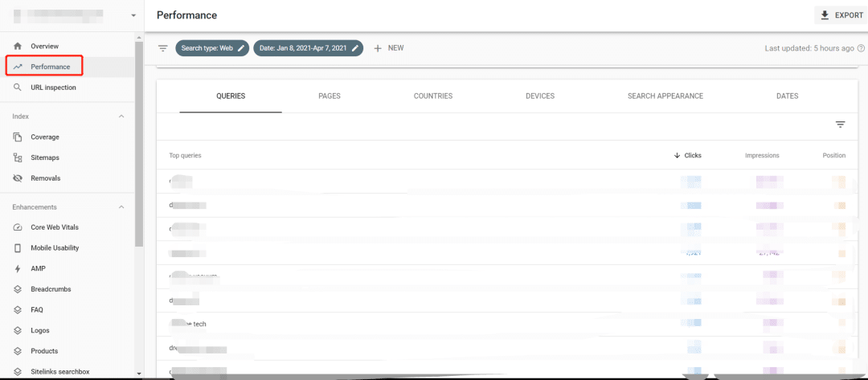The image size is (868, 380).
Task: Collapse the Index section
Action: click(121, 116)
